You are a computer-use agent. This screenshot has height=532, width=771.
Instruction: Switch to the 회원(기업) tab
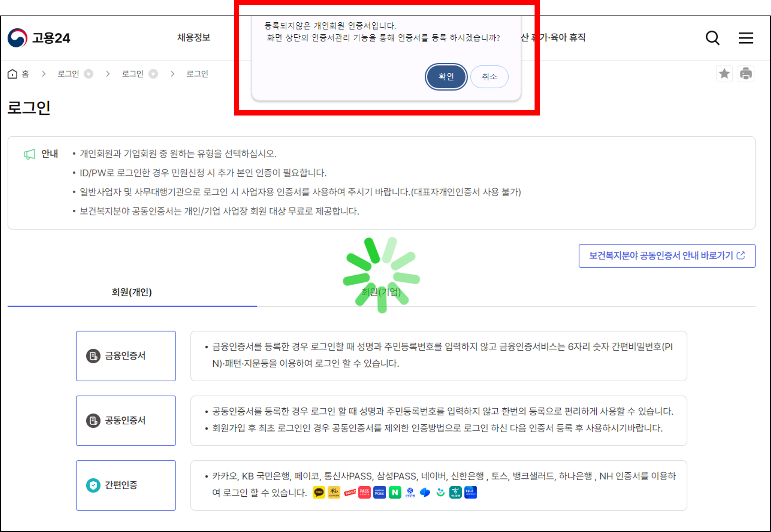381,292
